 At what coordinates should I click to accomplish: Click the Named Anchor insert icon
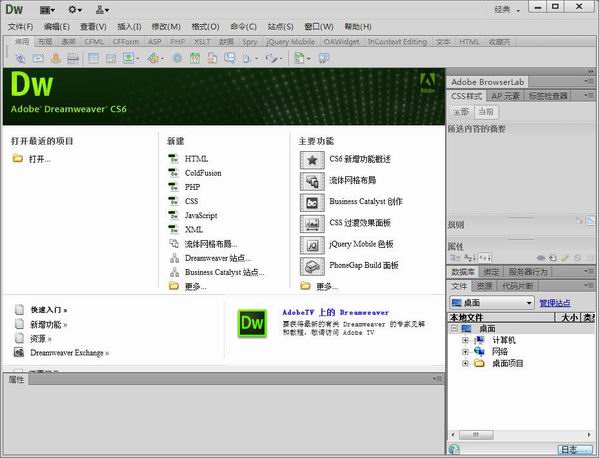click(x=56, y=58)
